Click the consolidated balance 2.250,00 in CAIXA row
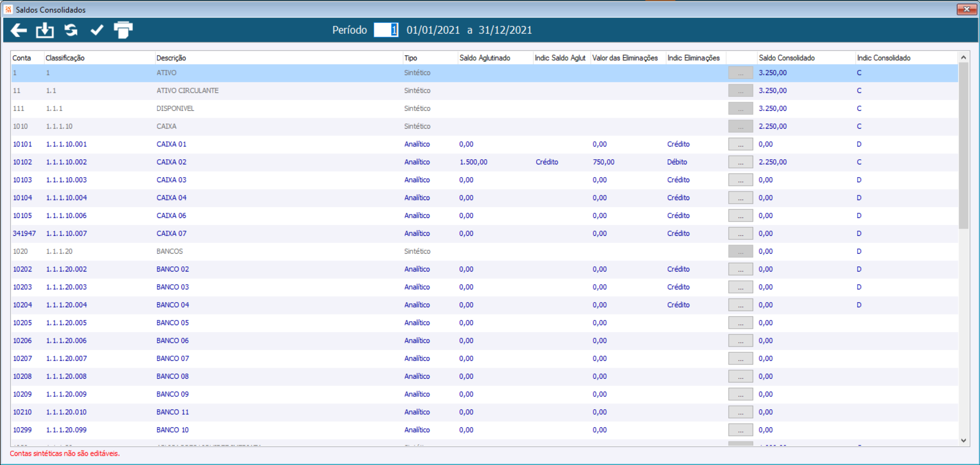This screenshot has width=980, height=465. (x=773, y=127)
